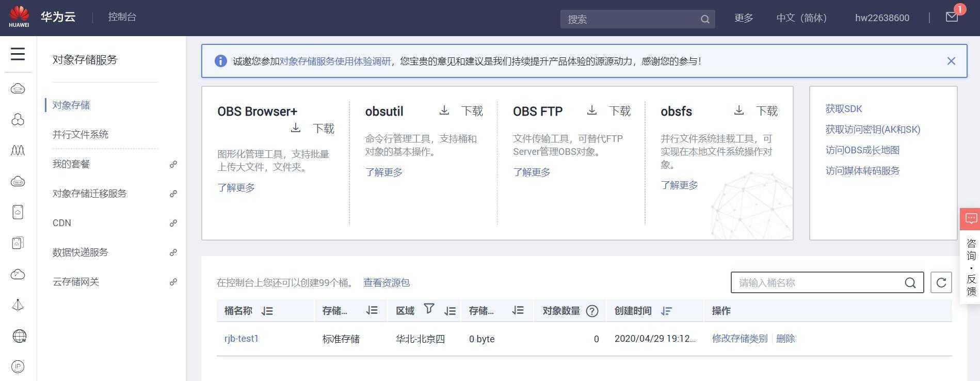The height and width of the screenshot is (381, 980).
Task: Open the 咨询·反馈 side panel text
Action: [x=971, y=267]
